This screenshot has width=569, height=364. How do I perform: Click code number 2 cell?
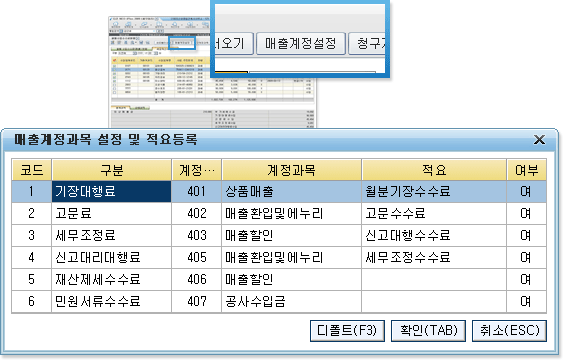(32, 213)
